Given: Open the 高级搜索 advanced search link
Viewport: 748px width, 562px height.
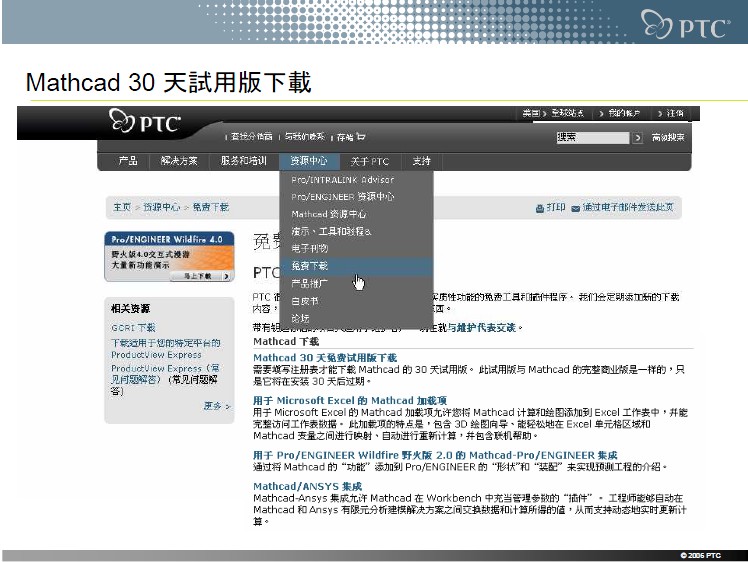Looking at the screenshot, I should coord(668,137).
